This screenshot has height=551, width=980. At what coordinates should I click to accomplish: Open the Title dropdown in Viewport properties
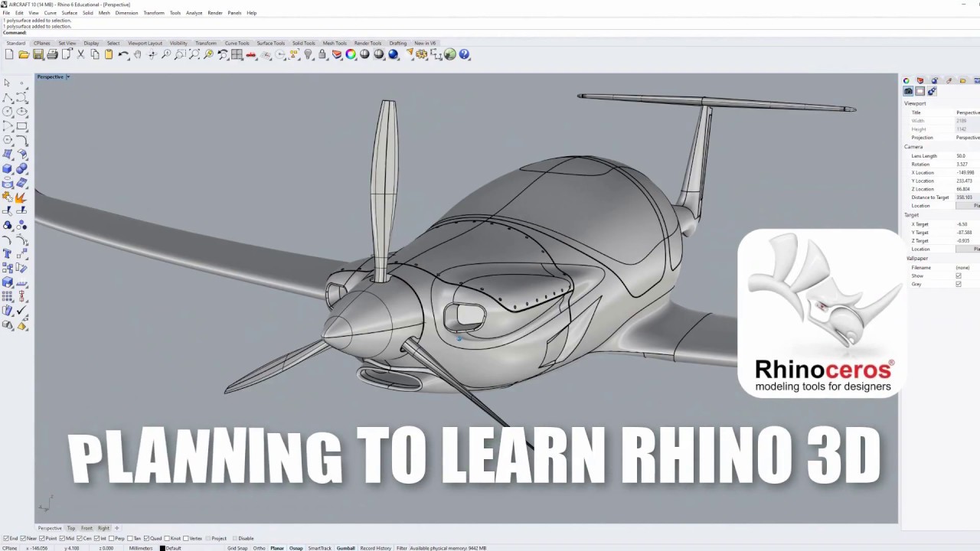(x=967, y=112)
